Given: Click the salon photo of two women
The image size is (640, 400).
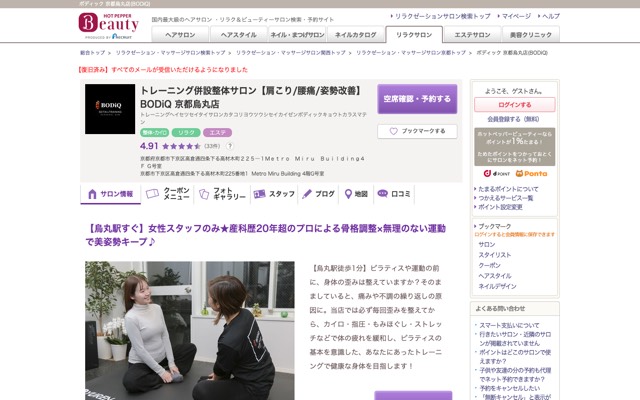Looking at the screenshot, I should (x=189, y=331).
